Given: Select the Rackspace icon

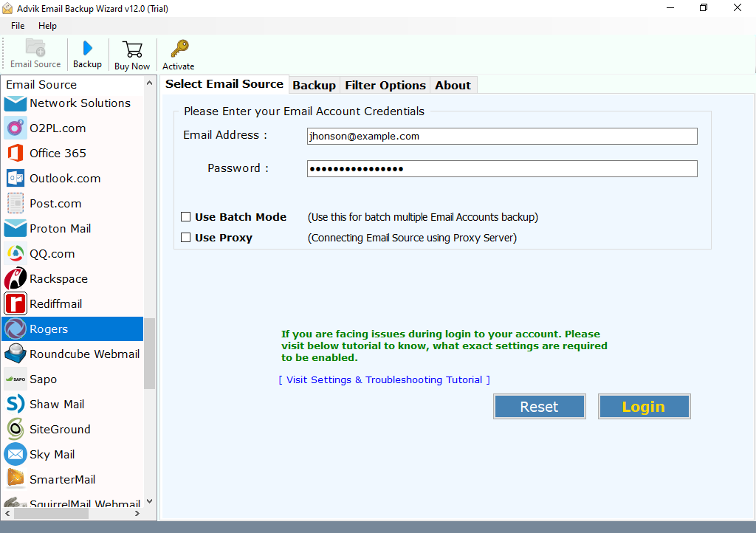Looking at the screenshot, I should [16, 278].
